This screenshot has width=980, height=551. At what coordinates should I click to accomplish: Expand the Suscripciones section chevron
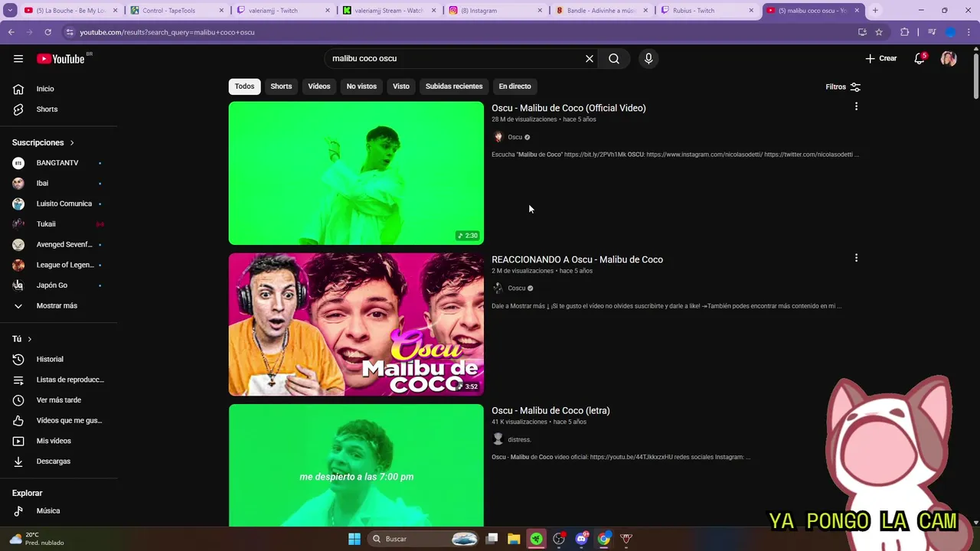[x=72, y=143]
